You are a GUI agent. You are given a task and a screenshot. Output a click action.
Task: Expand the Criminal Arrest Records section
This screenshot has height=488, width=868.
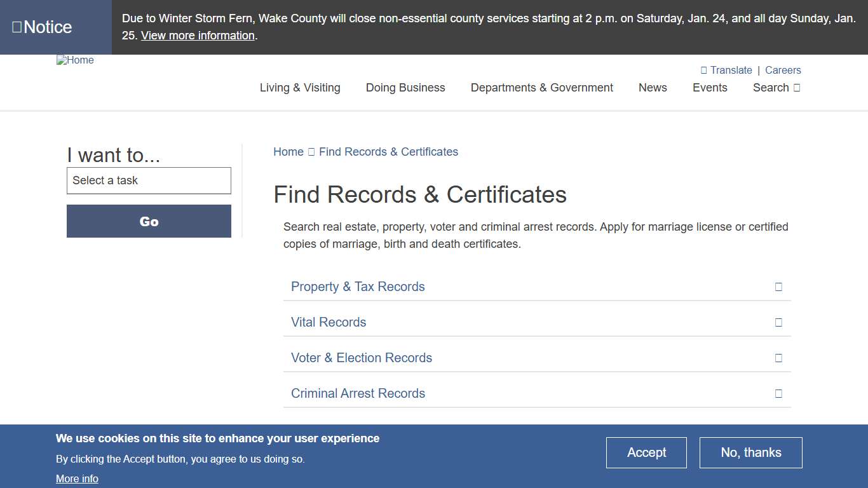tap(358, 393)
